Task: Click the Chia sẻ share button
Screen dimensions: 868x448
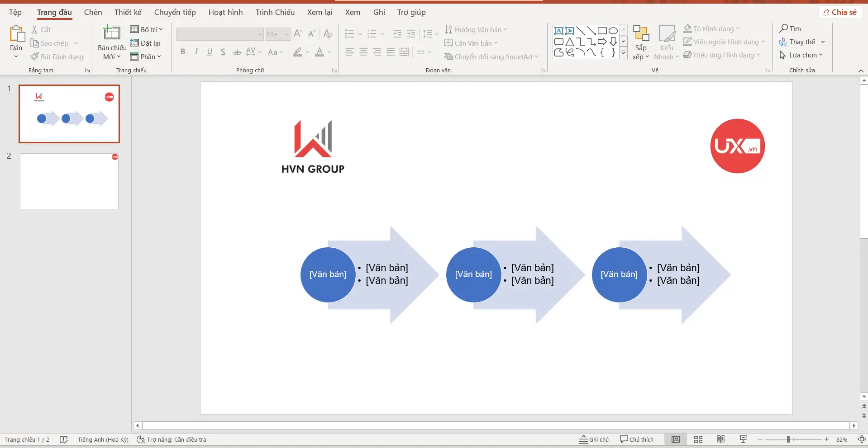Action: (839, 12)
